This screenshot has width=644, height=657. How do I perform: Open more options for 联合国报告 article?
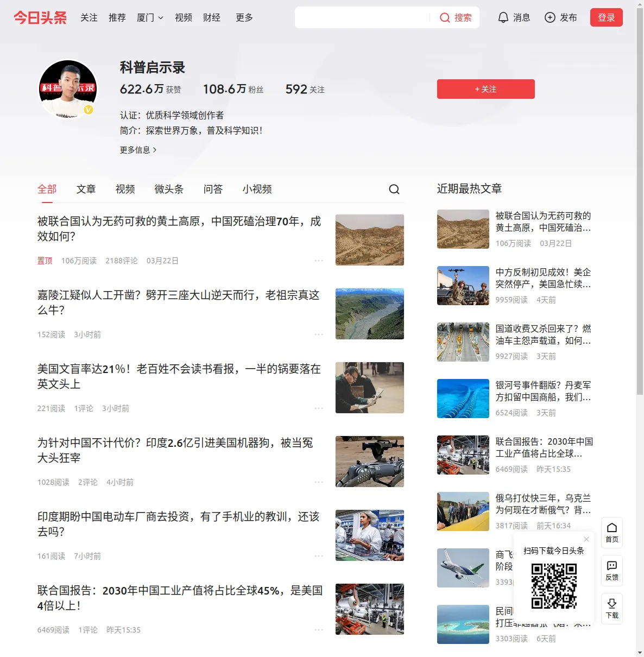(319, 630)
